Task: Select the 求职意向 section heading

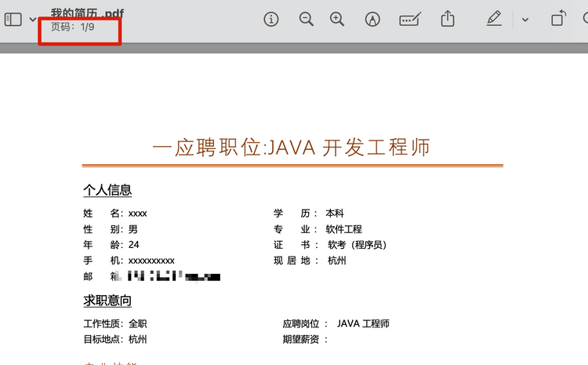Action: [x=107, y=301]
